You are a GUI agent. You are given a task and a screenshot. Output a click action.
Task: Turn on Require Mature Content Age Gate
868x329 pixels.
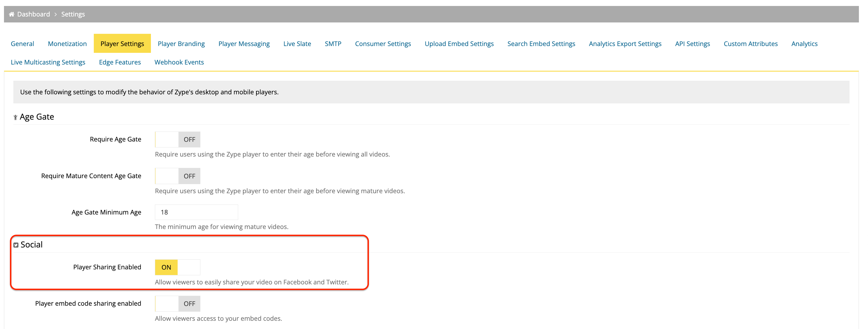tap(177, 176)
